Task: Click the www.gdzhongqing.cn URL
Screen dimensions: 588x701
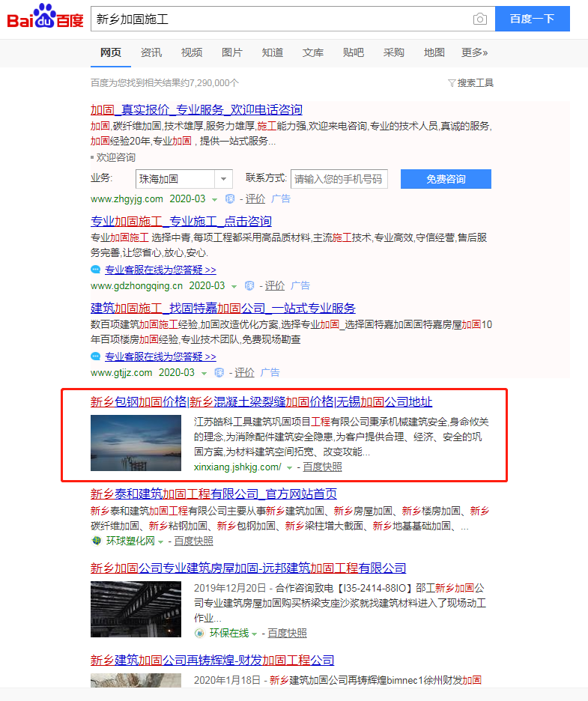Action: (x=136, y=285)
